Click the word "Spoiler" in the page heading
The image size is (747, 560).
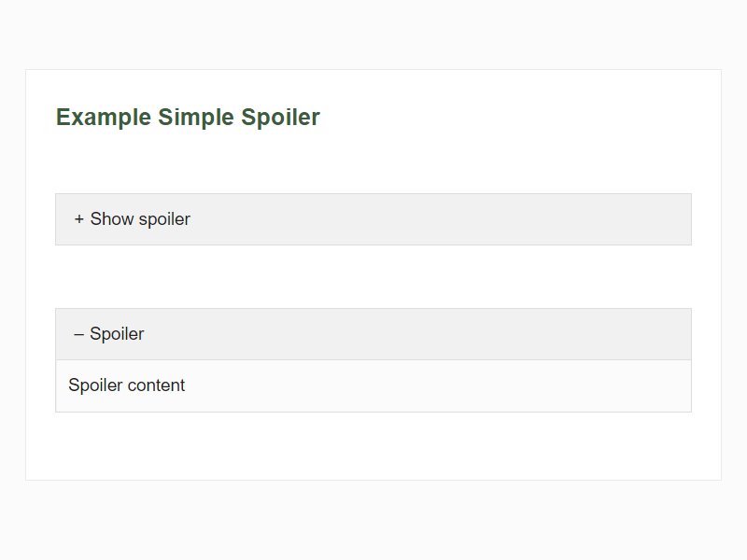280,118
